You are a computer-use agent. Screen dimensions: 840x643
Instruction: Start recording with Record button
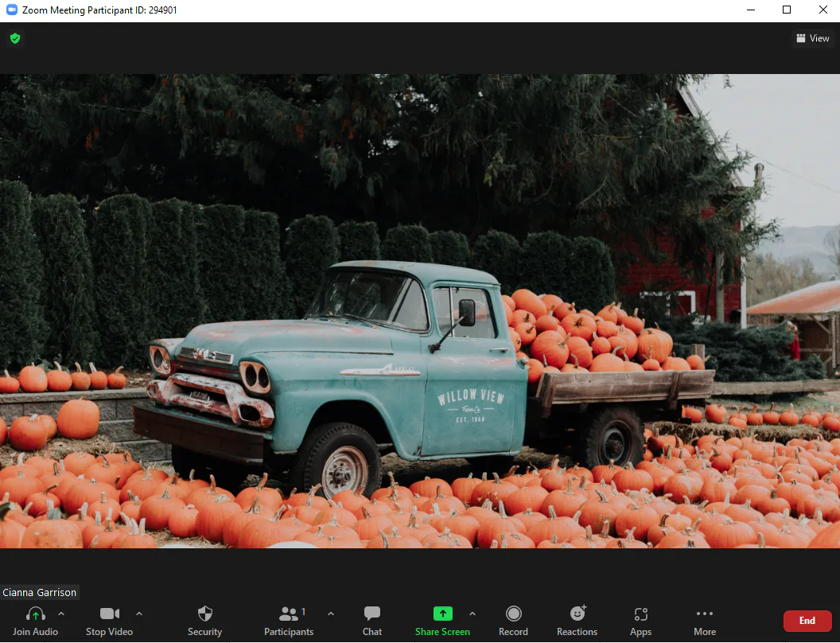[x=513, y=622]
